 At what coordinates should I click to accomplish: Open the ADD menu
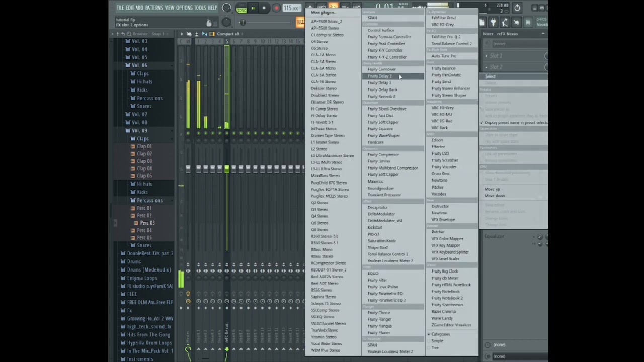pos(140,8)
